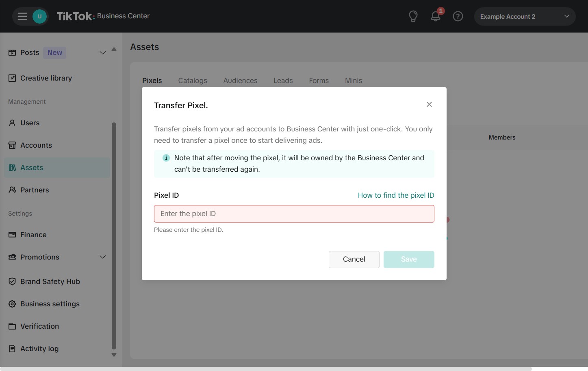Click the lightbulb tips icon
588x371 pixels.
click(413, 16)
